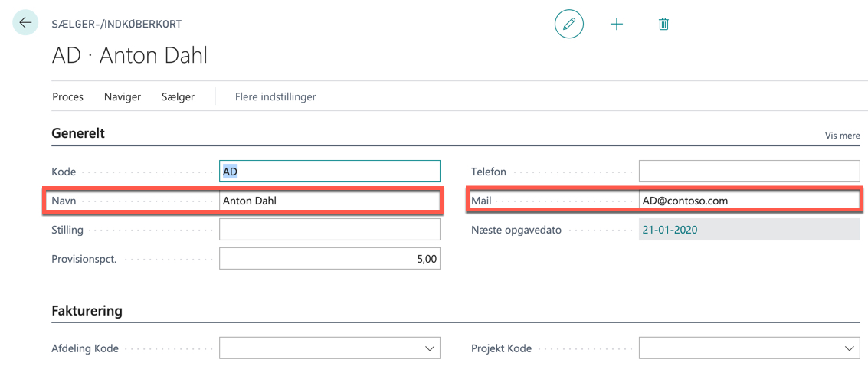This screenshot has width=868, height=376.
Task: Click the plus icon to add new
Action: (x=617, y=24)
